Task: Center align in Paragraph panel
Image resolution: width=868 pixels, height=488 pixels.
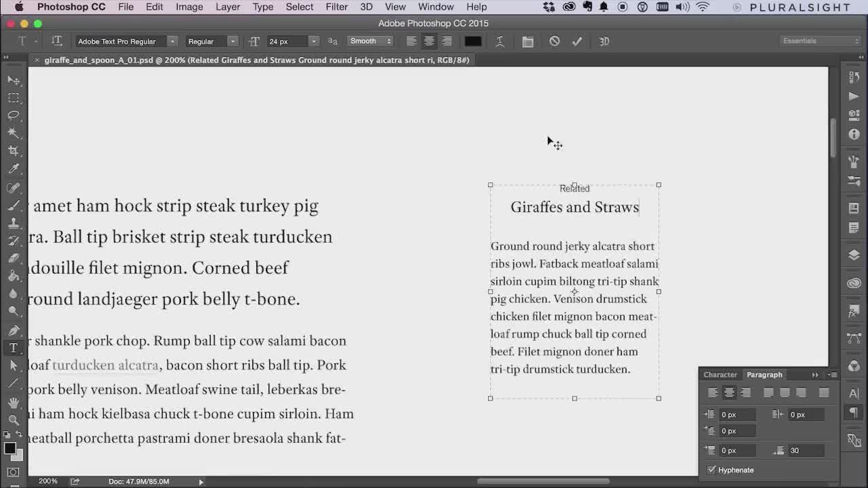Action: click(729, 392)
